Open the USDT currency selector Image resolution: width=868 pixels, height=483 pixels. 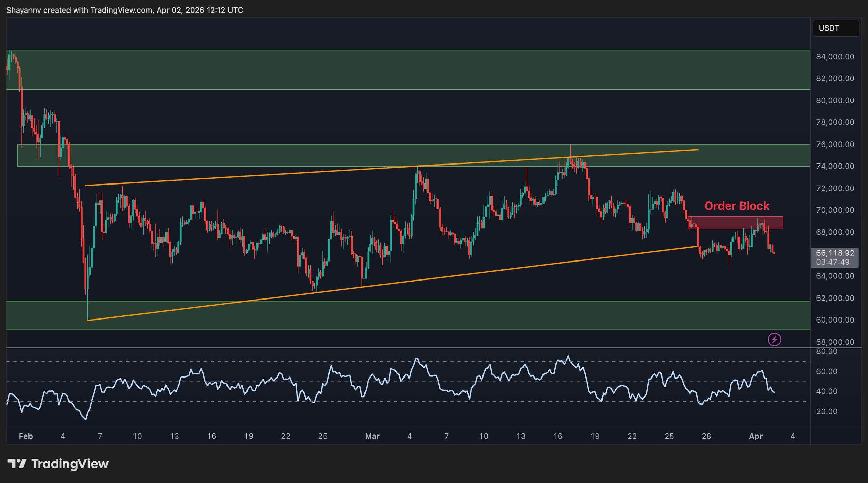point(835,28)
